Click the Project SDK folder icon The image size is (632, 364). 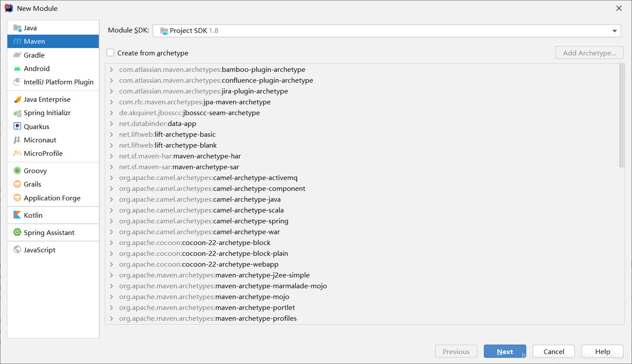(x=164, y=31)
